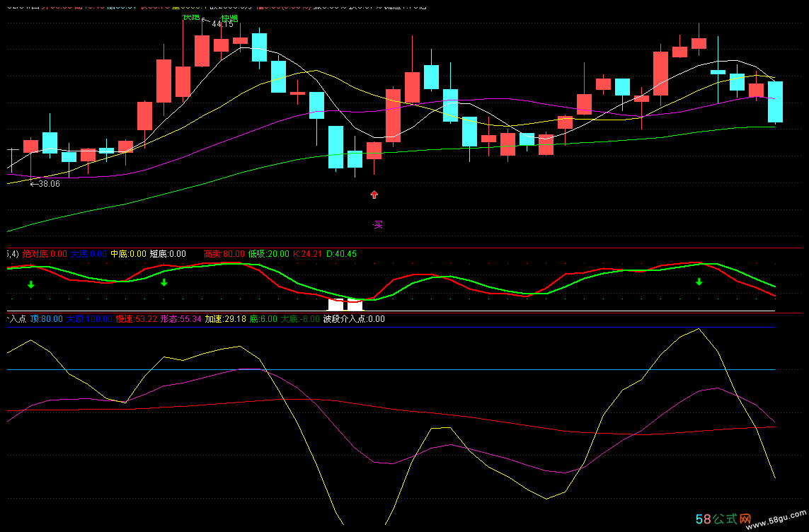This screenshot has width=809, height=532.
Task: Click the 38.06 low price marker
Action: (48, 184)
